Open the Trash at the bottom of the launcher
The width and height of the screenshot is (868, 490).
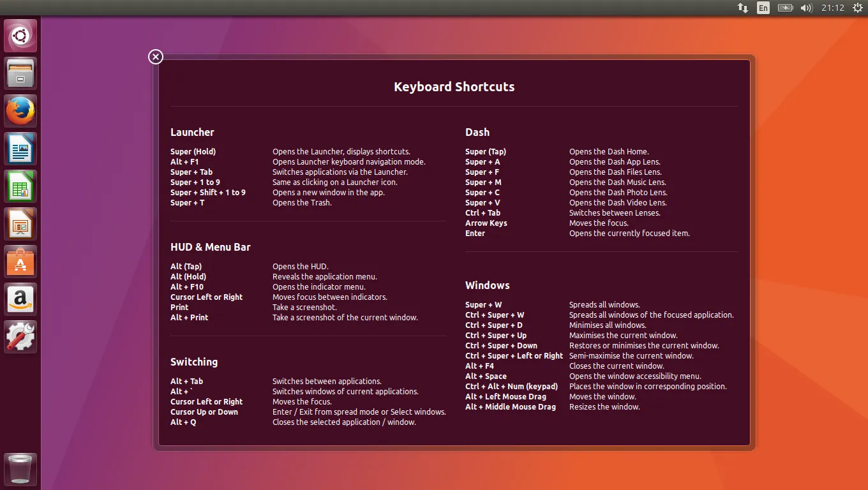click(x=20, y=470)
